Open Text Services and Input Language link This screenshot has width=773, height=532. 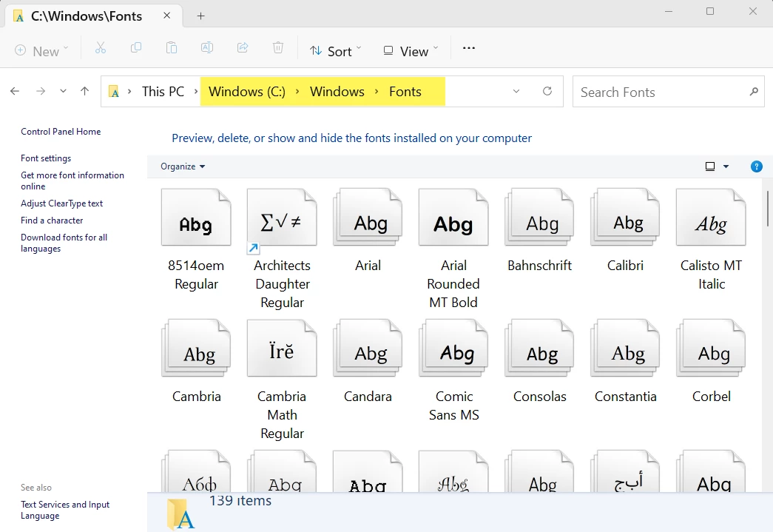[65, 511]
